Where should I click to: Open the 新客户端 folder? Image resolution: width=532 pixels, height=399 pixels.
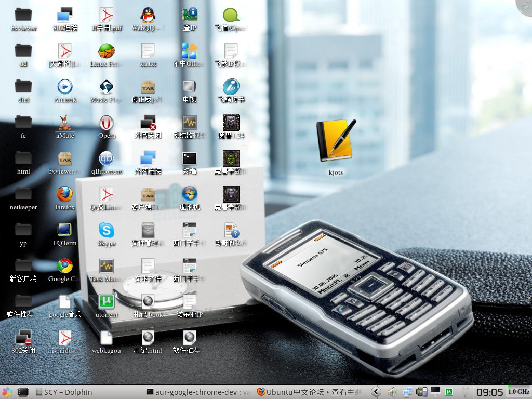click(23, 267)
